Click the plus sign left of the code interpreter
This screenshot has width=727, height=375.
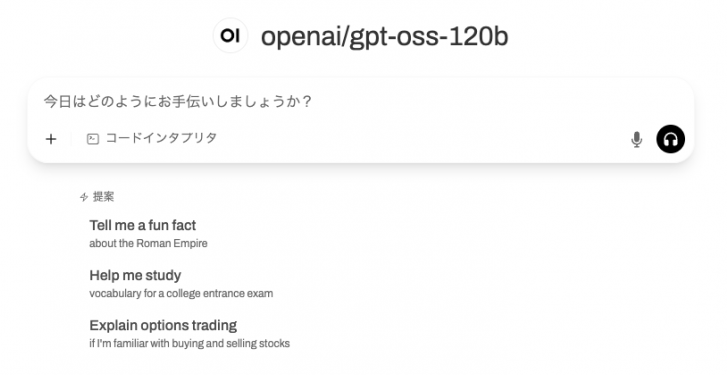pyautogui.click(x=51, y=139)
